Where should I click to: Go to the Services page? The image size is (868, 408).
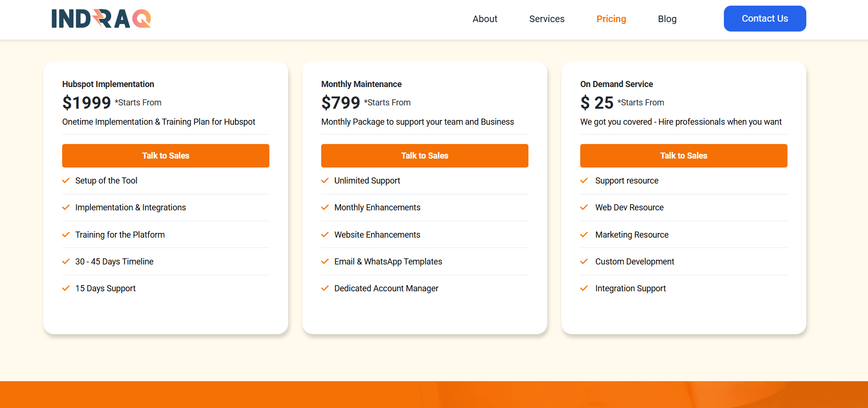click(546, 19)
